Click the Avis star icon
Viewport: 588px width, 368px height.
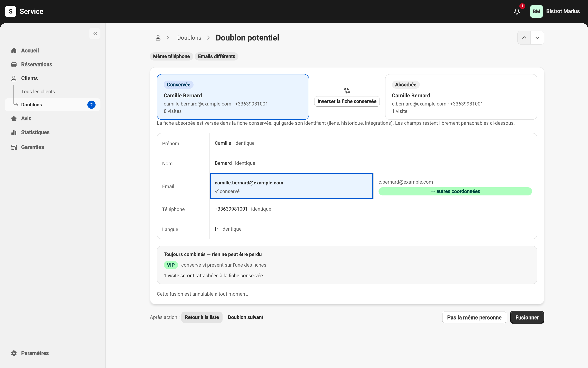14,119
